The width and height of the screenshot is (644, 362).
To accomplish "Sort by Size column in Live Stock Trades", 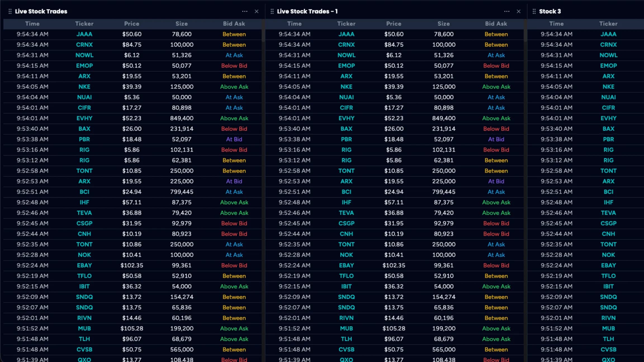I will (182, 24).
